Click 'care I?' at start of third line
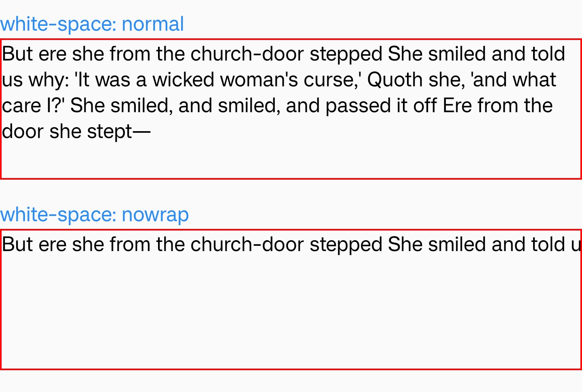 34,106
